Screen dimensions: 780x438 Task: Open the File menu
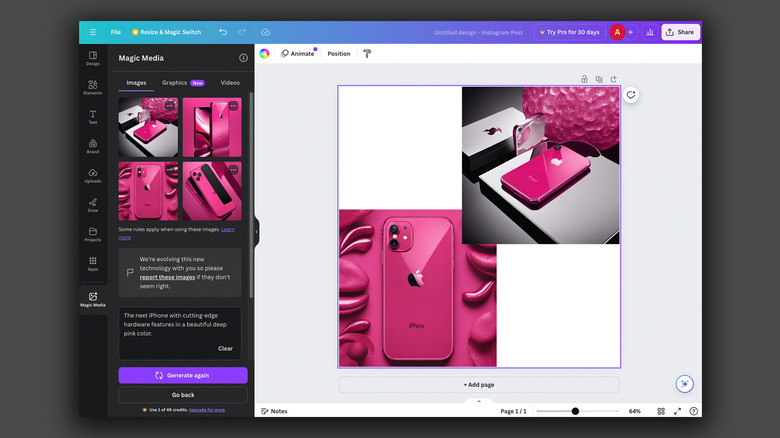point(116,32)
